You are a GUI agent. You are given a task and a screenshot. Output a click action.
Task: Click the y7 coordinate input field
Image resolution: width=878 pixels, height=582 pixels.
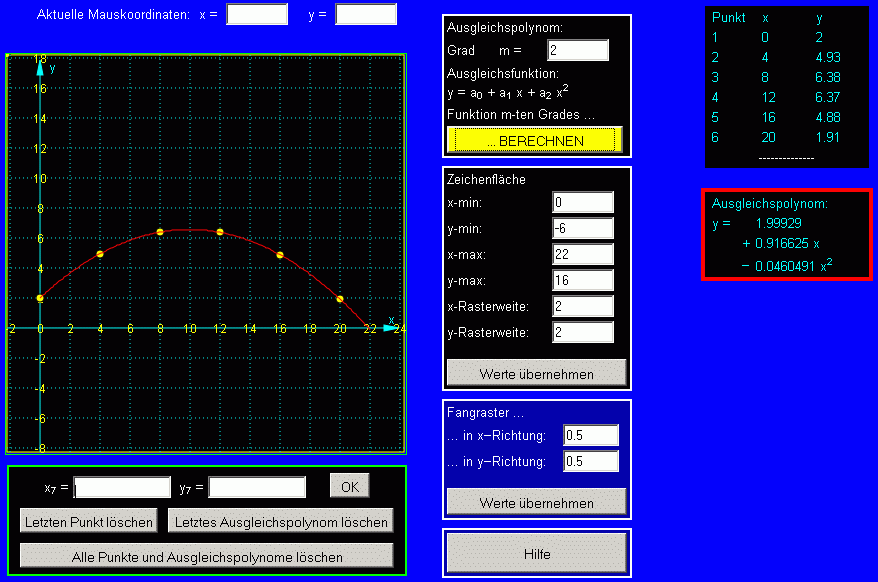[x=257, y=487]
